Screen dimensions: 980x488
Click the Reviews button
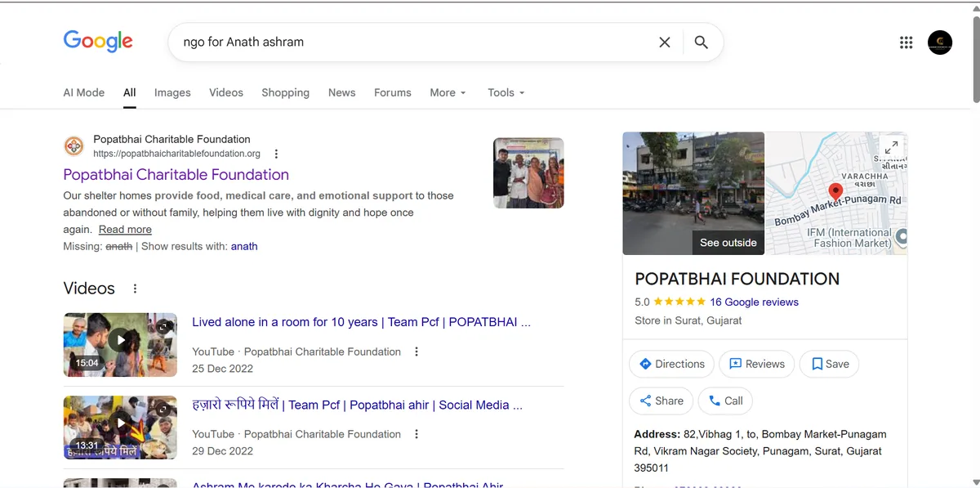pyautogui.click(x=756, y=364)
